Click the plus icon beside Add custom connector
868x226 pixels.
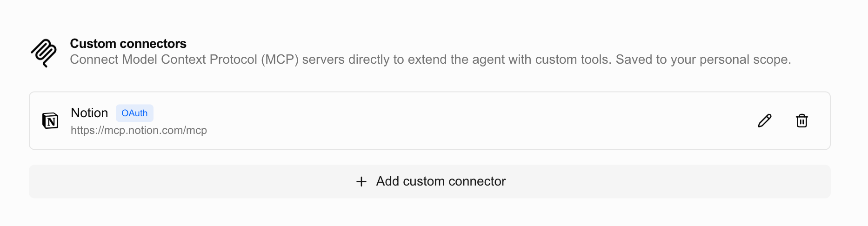pos(361,181)
